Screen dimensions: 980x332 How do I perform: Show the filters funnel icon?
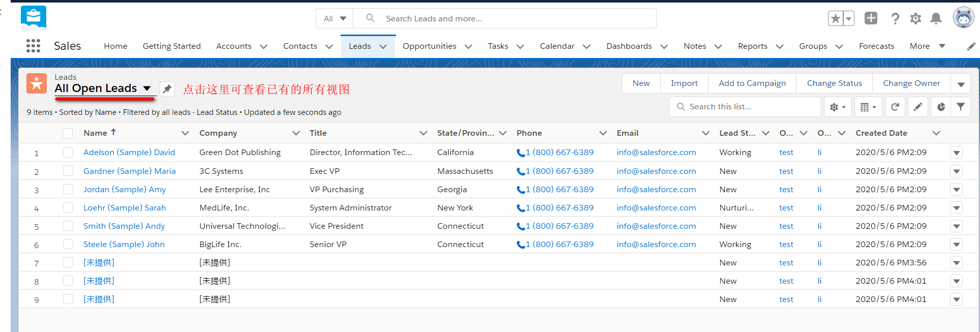coord(961,107)
